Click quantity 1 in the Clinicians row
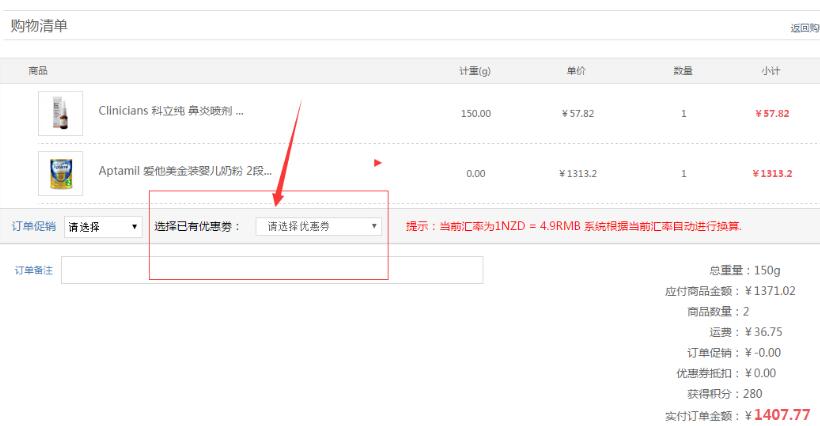Image resolution: width=820 pixels, height=426 pixels. 684,113
